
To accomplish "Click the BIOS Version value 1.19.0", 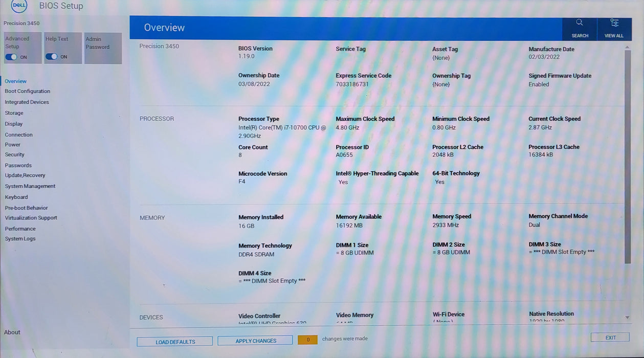I will point(247,56).
